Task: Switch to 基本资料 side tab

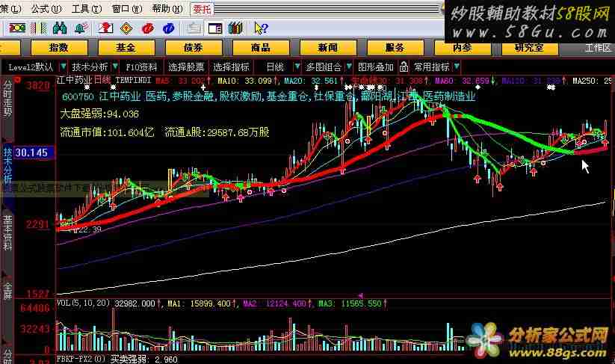Action: (7, 233)
